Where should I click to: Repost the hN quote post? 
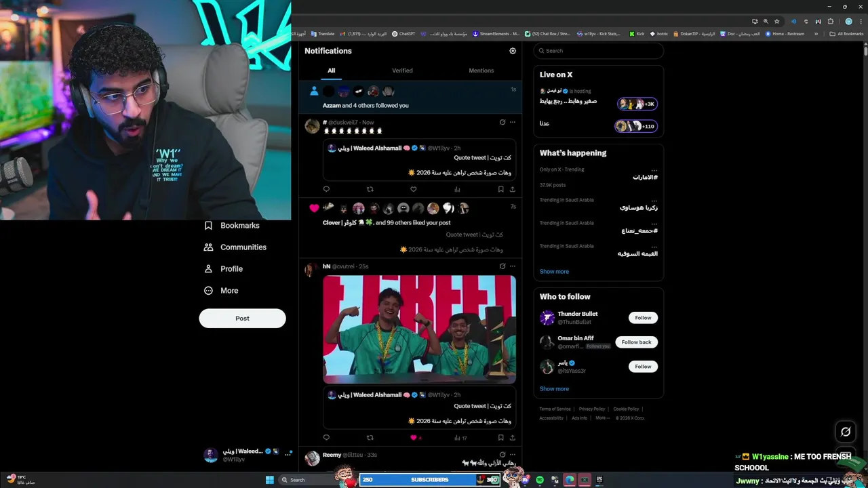click(370, 438)
